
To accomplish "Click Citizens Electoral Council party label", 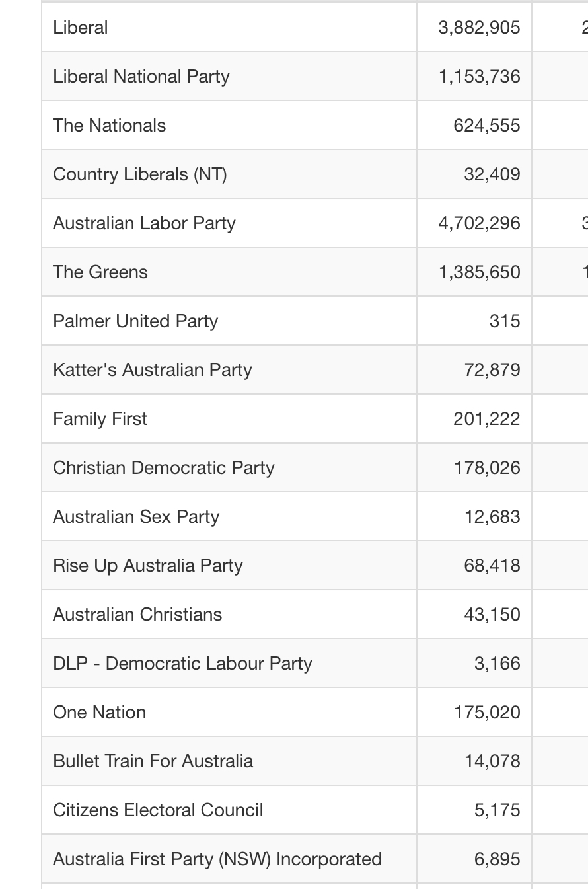I will pos(158,810).
